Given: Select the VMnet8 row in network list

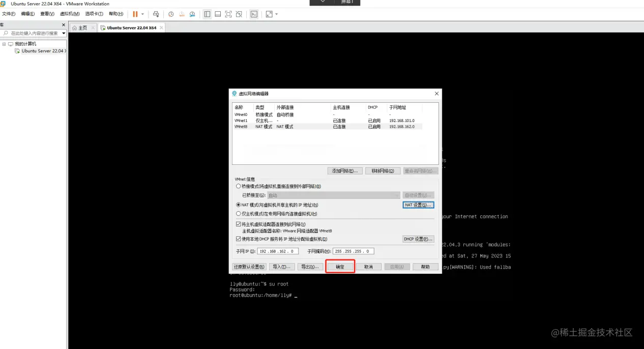Looking at the screenshot, I should click(x=328, y=126).
